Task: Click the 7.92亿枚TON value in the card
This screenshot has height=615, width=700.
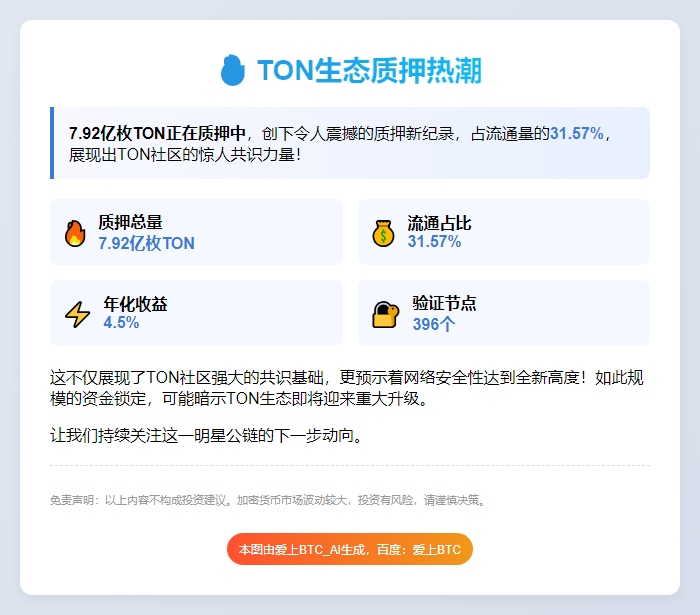Action: [146, 243]
